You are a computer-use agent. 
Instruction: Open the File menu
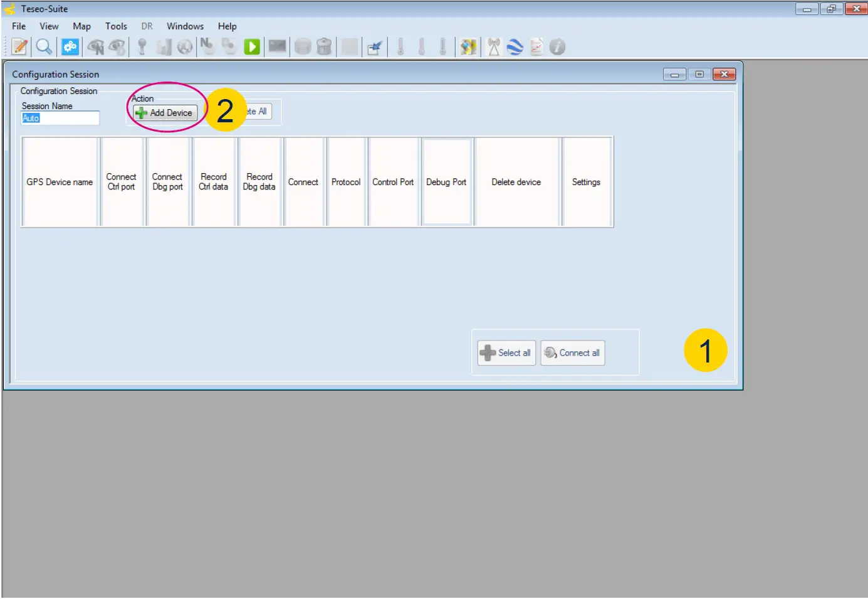[x=19, y=26]
